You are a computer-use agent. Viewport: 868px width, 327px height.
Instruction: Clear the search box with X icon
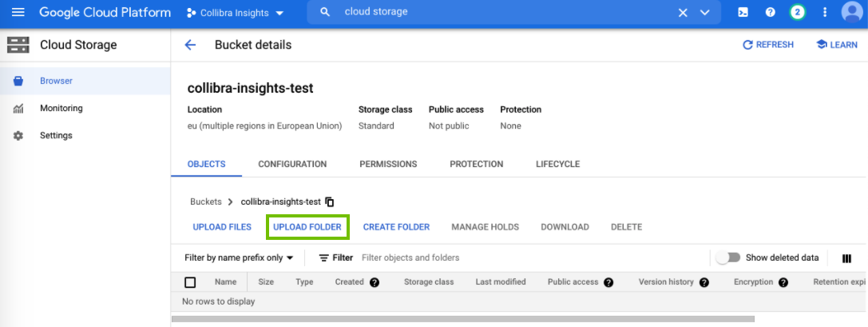683,13
